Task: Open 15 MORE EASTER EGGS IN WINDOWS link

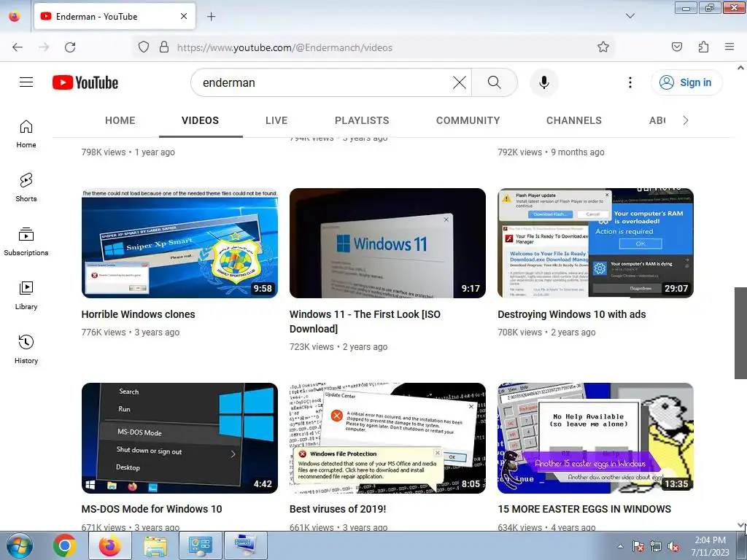Action: click(x=584, y=509)
